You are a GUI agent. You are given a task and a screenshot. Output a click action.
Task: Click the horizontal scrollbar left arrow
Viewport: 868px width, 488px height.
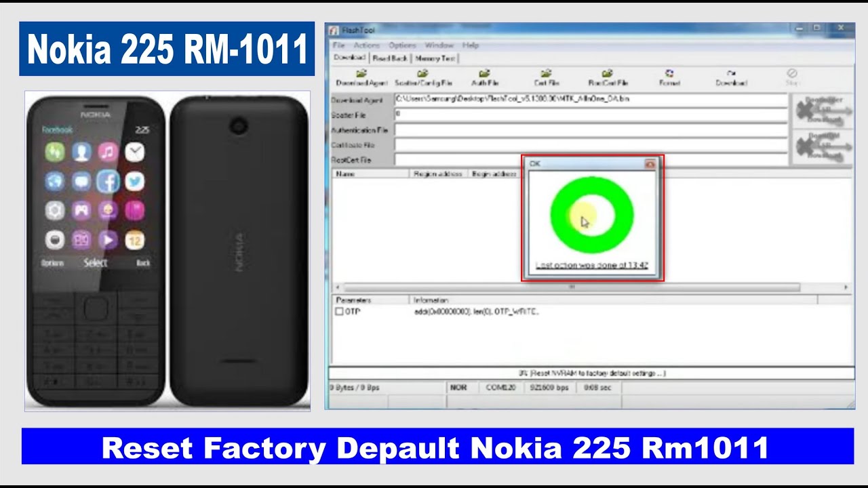click(x=338, y=287)
